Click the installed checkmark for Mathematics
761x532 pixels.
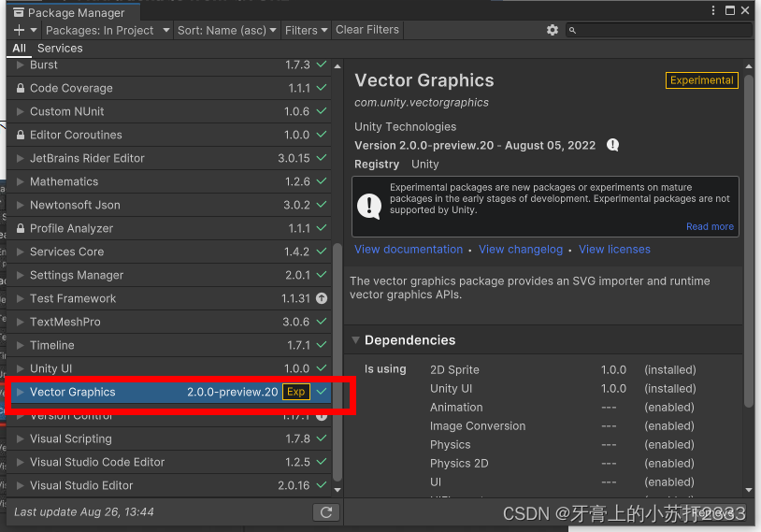coord(322,181)
